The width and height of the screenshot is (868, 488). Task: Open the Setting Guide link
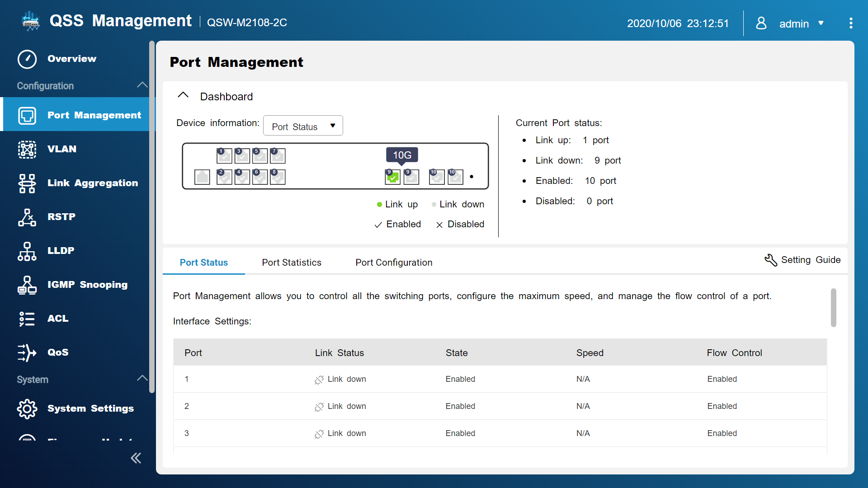802,260
